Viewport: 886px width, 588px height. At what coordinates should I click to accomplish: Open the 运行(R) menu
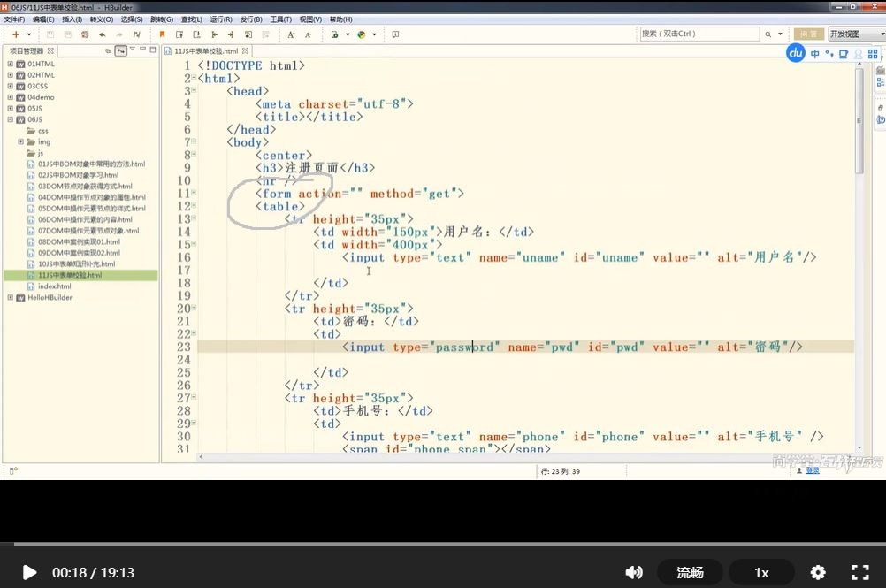pos(221,19)
